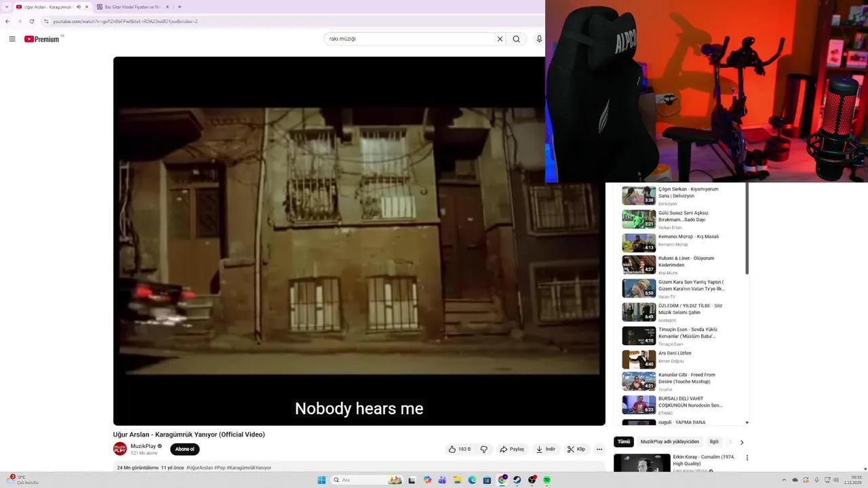Open more actions ellipsis under video

599,449
